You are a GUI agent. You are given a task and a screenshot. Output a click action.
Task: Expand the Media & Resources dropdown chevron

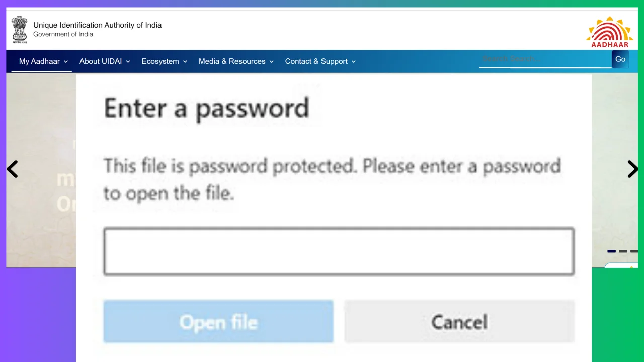coord(271,62)
